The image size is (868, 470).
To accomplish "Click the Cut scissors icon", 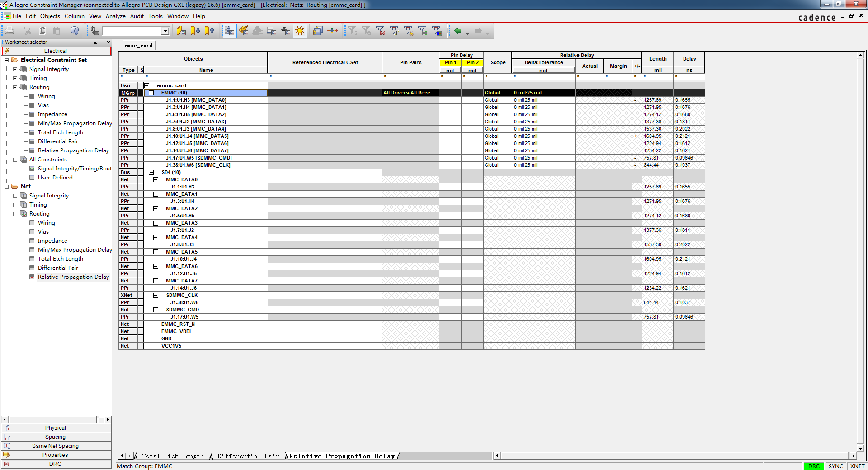I will 28,31.
